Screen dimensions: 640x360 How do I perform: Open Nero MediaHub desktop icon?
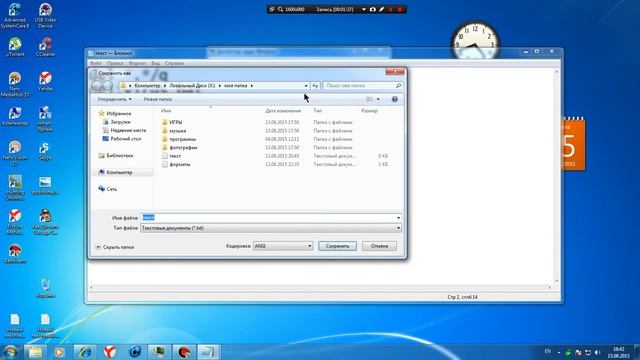coord(15,84)
